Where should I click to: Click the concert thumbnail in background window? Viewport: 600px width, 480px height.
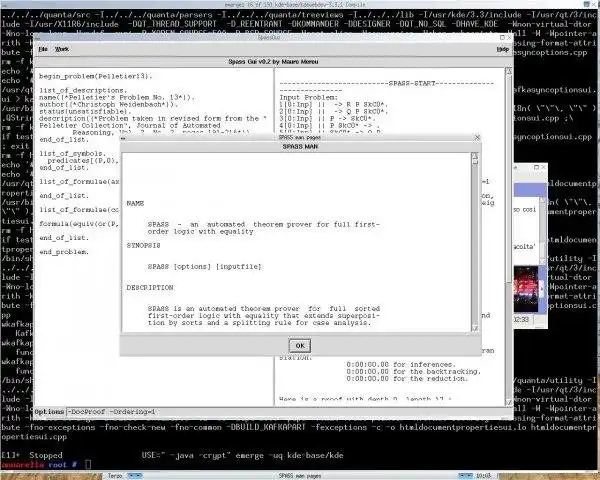pos(526,289)
